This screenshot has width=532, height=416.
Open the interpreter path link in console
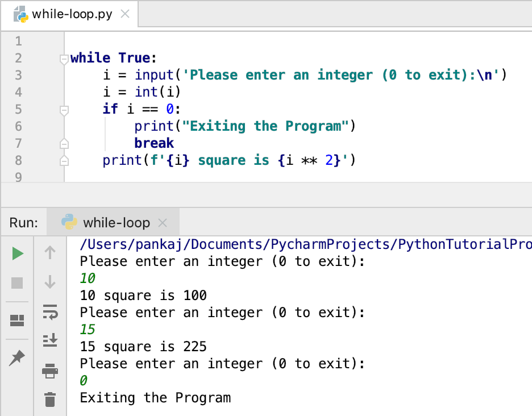(x=305, y=244)
